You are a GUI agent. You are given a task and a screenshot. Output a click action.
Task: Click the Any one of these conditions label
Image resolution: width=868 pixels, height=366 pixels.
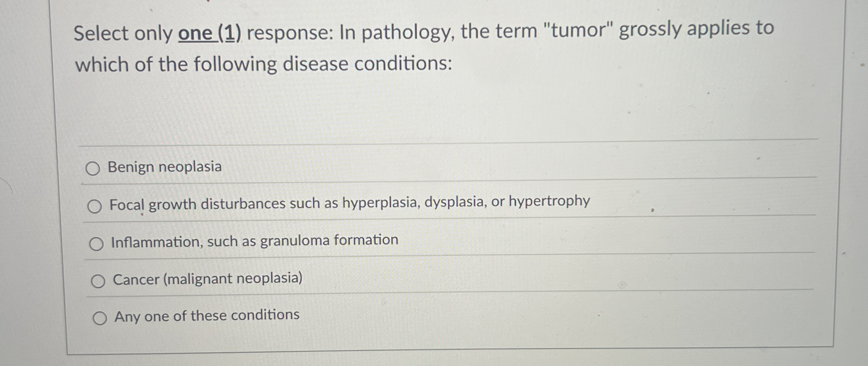pos(206,316)
